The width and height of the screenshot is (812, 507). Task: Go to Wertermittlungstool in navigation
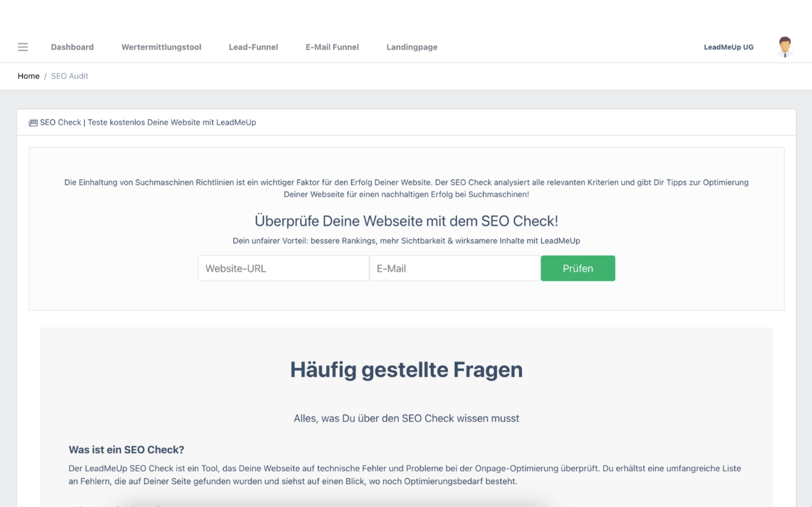coord(161,47)
